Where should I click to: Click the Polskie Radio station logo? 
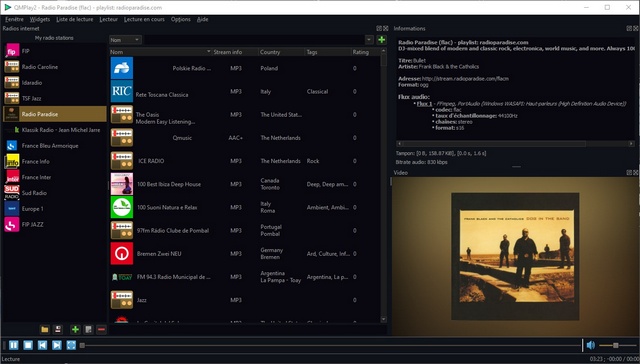(122, 68)
